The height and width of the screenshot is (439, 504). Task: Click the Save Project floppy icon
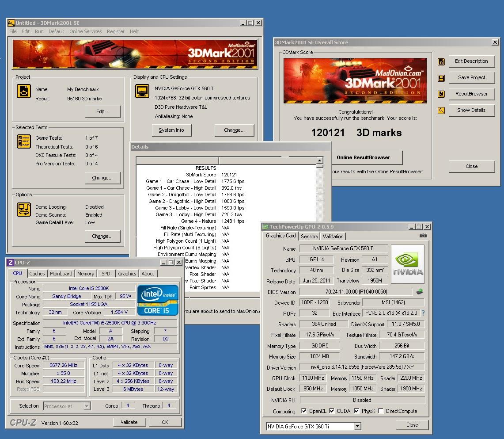click(441, 78)
